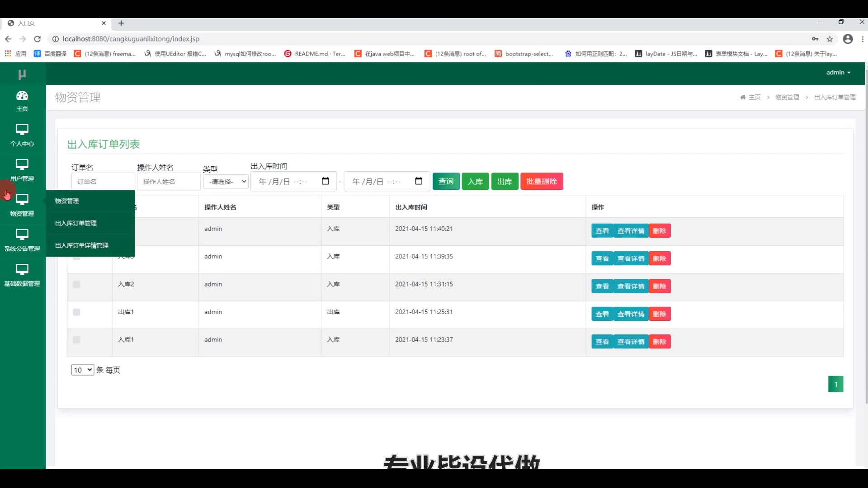Bookmark this page with the star icon

pyautogui.click(x=830, y=39)
